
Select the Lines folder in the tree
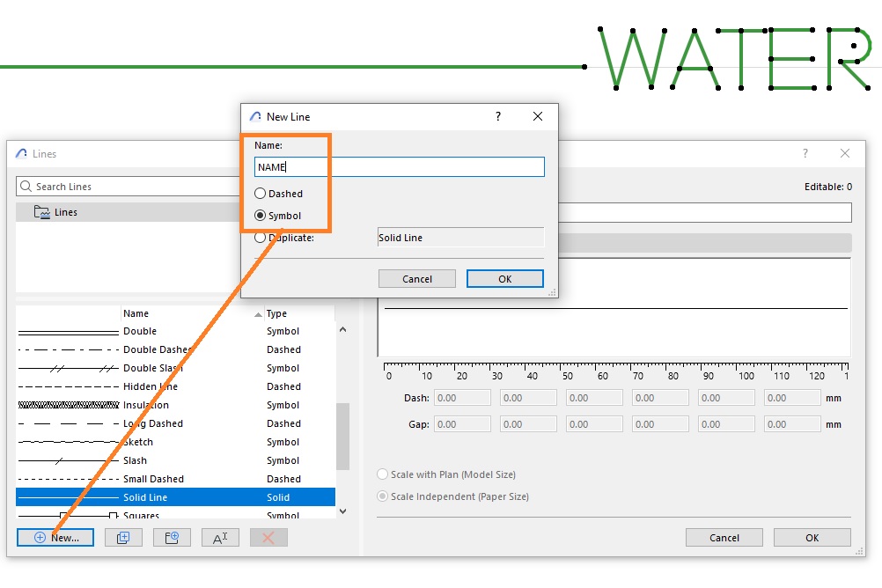(x=129, y=212)
